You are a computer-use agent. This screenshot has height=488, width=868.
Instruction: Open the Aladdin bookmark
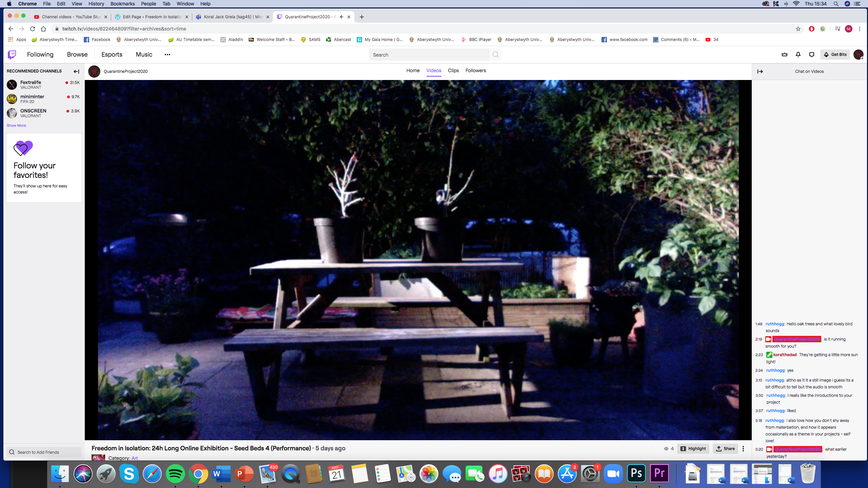(x=232, y=40)
